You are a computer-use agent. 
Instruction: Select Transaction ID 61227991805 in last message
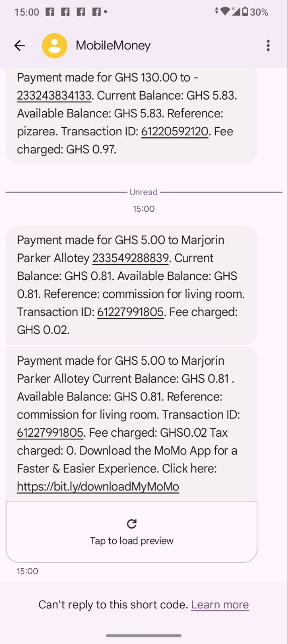pos(50,433)
